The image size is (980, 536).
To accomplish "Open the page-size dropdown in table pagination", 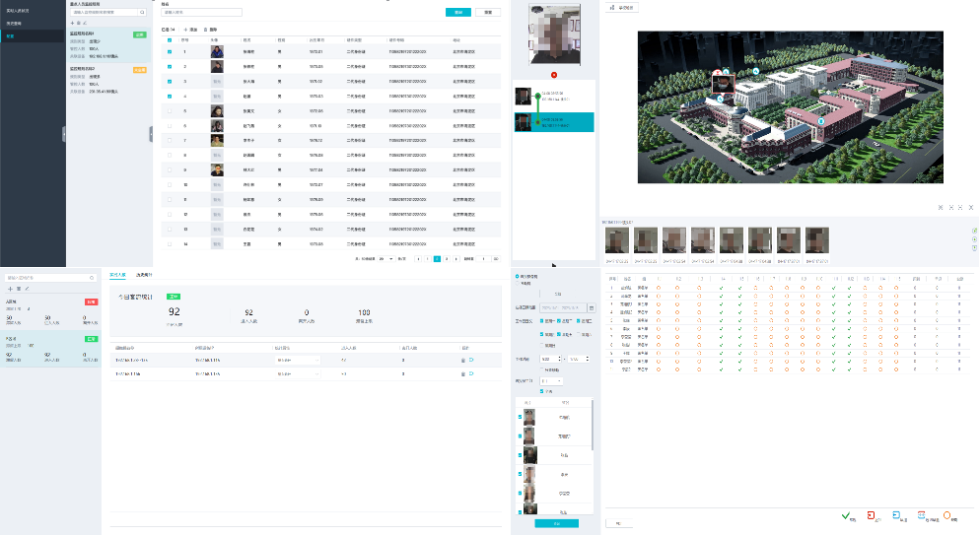I will click(385, 258).
